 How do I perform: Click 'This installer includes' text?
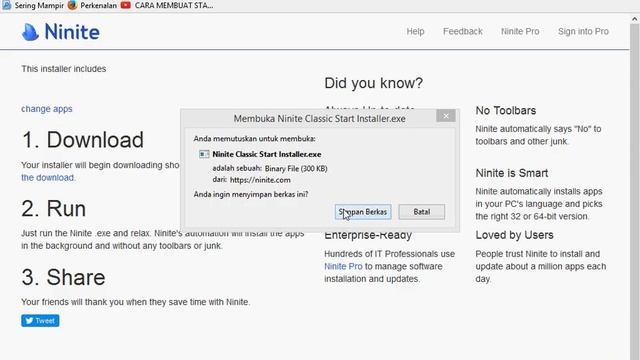(64, 69)
